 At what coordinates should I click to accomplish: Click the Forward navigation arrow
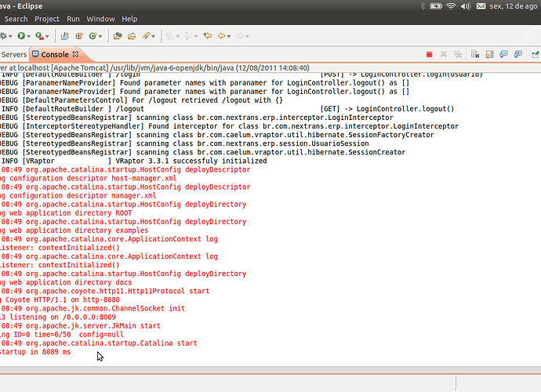pyautogui.click(x=239, y=36)
